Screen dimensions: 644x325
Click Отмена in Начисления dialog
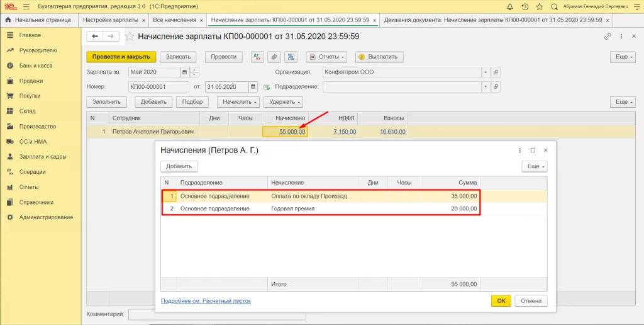pyautogui.click(x=531, y=300)
